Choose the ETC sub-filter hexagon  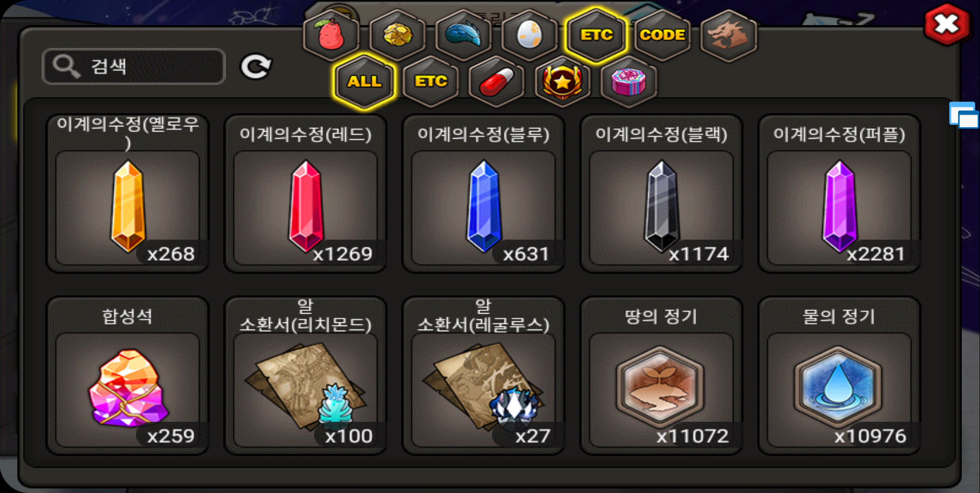click(430, 81)
